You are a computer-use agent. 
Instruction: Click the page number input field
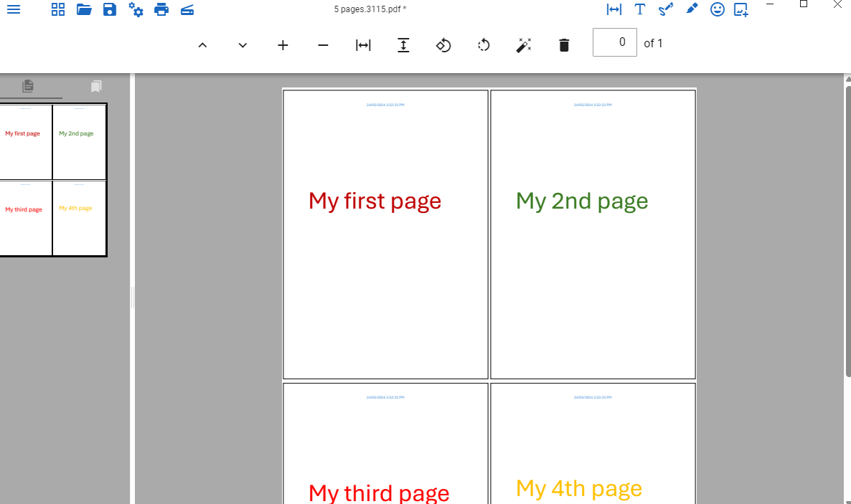[615, 42]
